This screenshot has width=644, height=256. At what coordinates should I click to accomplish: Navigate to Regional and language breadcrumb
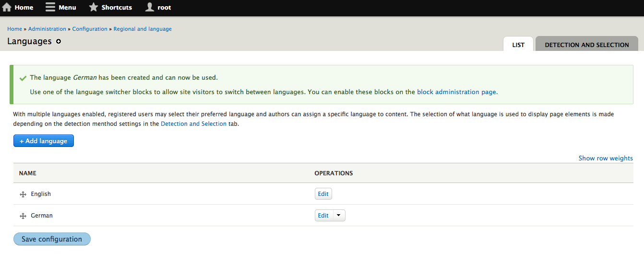coord(143,29)
